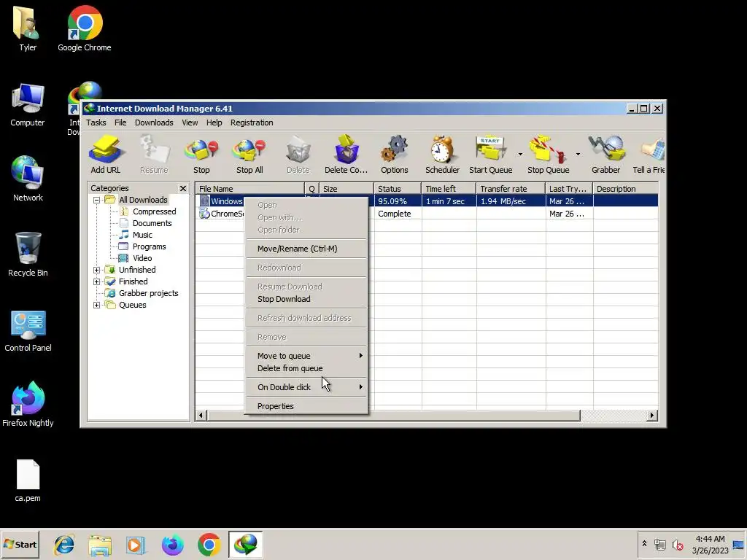The width and height of the screenshot is (747, 560).
Task: Click the IDM taskbar button
Action: click(x=245, y=544)
